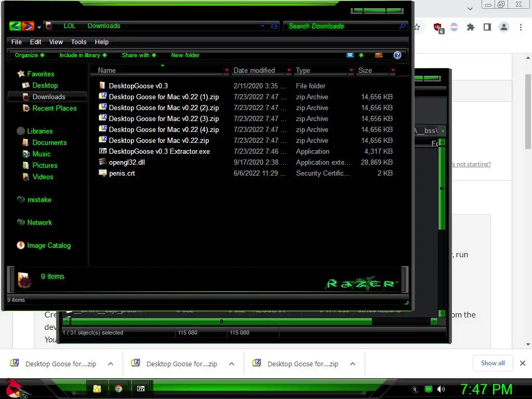Screen dimensions: 532x399
Task: Click the 28,869 KB size cell
Action: click(377, 162)
